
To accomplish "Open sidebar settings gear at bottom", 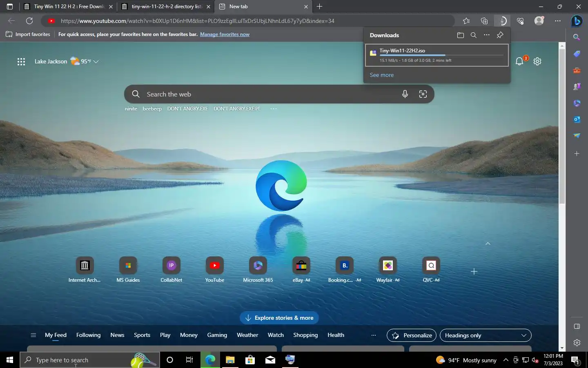I will click(x=577, y=343).
